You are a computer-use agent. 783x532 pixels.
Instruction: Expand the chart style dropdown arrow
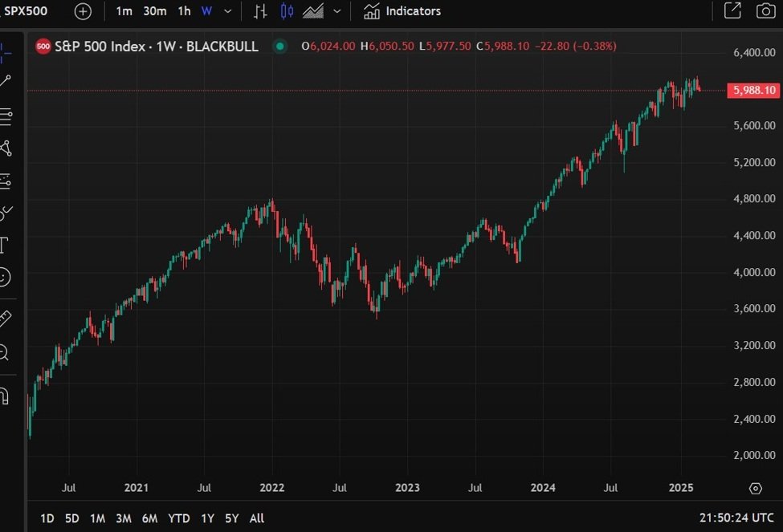[336, 11]
